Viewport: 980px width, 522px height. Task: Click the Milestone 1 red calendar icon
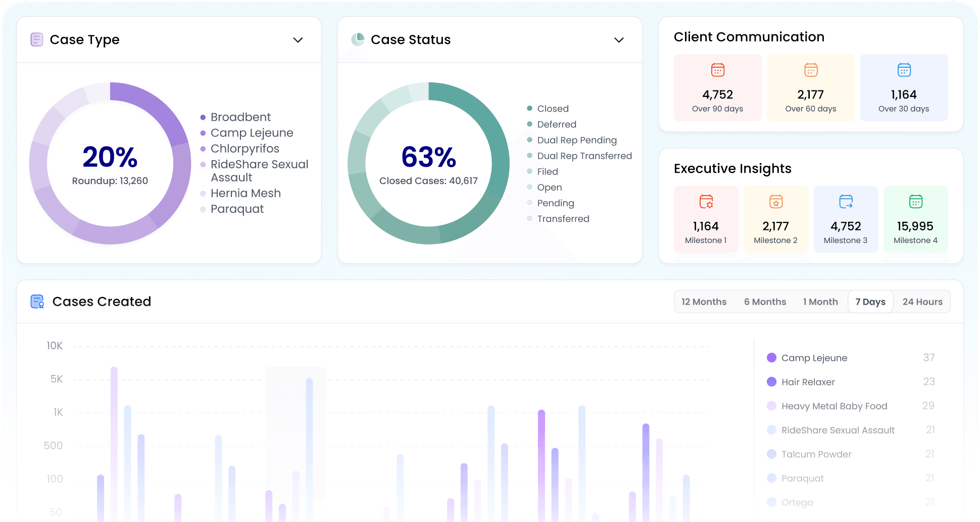pos(706,202)
